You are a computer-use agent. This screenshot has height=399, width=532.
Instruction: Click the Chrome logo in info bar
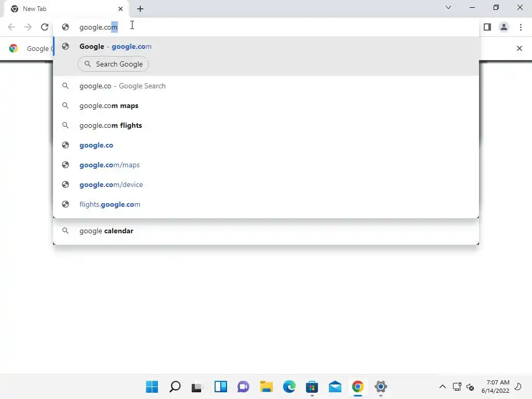(14, 48)
